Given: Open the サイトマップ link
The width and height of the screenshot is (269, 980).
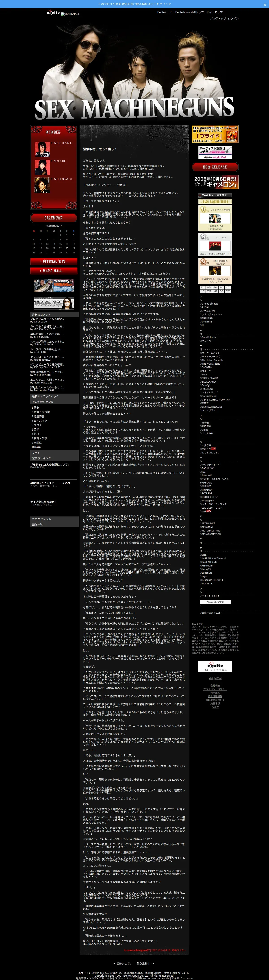Looking at the screenshot, I should click(215, 12).
